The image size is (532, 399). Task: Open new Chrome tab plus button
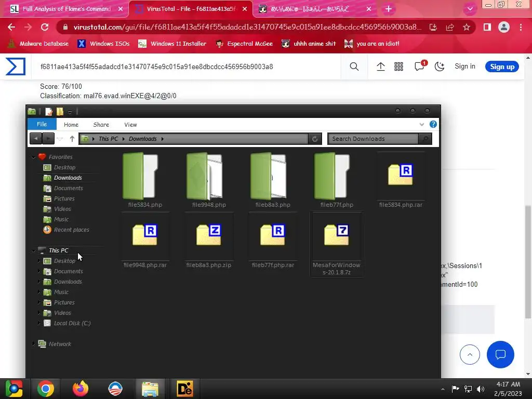click(x=389, y=9)
